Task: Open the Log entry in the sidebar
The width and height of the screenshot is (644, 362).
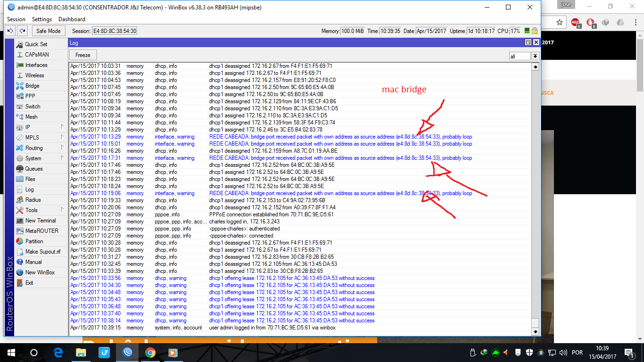Action: click(x=29, y=189)
